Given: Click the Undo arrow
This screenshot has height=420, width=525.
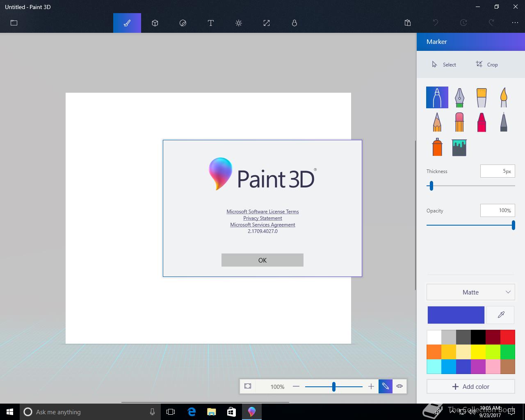Looking at the screenshot, I should coord(436,23).
